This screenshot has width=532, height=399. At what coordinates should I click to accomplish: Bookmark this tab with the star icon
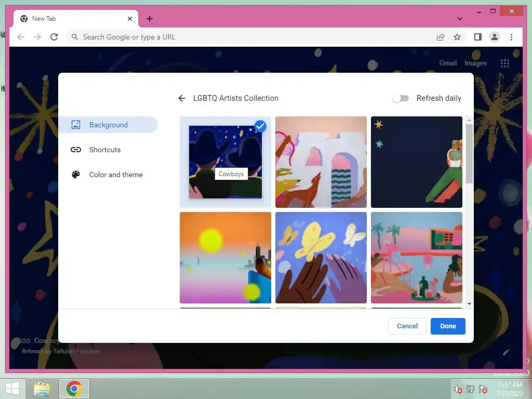tap(457, 37)
